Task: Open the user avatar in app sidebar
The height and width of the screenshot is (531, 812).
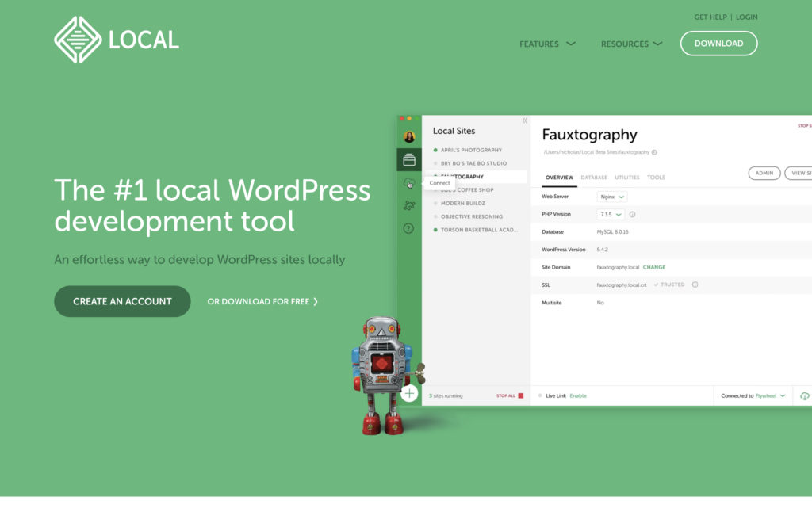Action: point(409,136)
